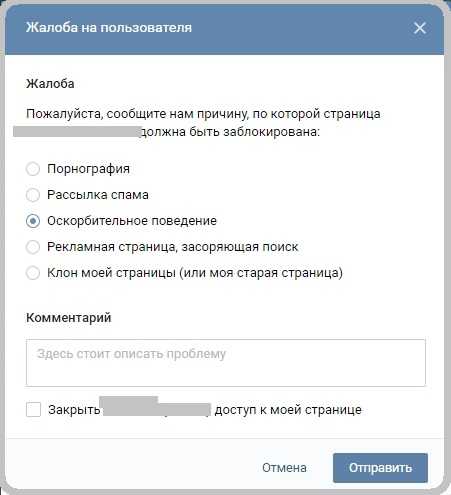Select the Порнография radio button
The image size is (451, 495).
[x=33, y=169]
